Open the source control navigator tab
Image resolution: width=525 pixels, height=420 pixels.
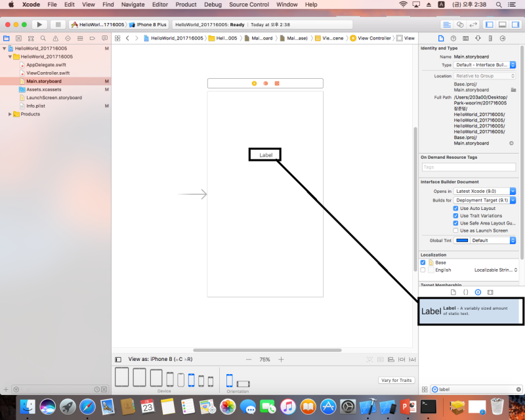pos(19,38)
